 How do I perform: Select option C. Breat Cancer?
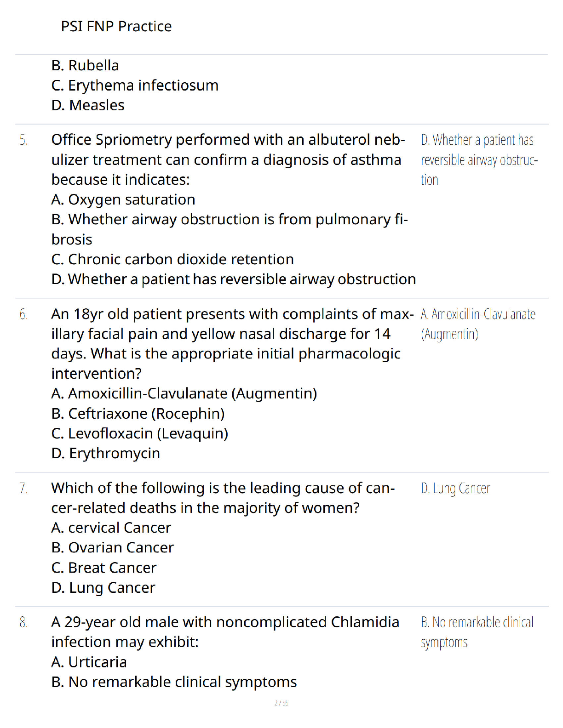coord(104,568)
